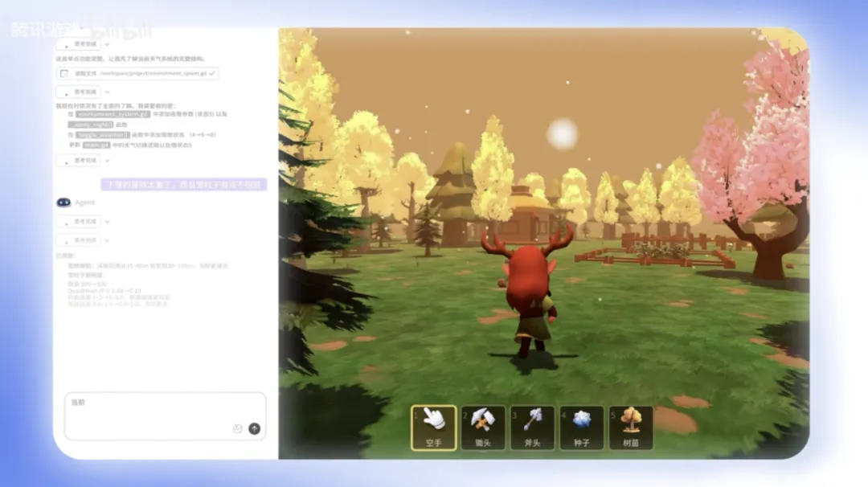Expand the 思考完成 chevron just above the 已调整 summary
868x487 pixels.
point(107,240)
